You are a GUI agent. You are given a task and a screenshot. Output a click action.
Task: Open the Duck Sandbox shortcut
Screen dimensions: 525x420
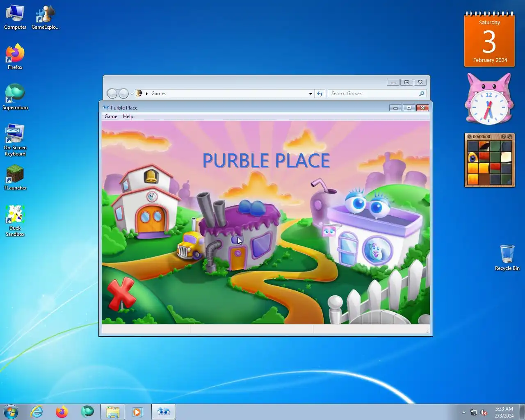click(x=15, y=221)
